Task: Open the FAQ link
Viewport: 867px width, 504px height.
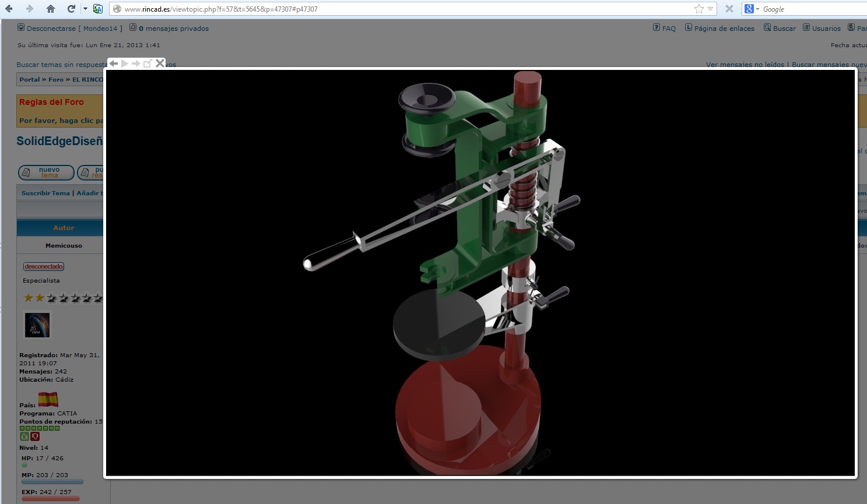Action: pos(669,28)
